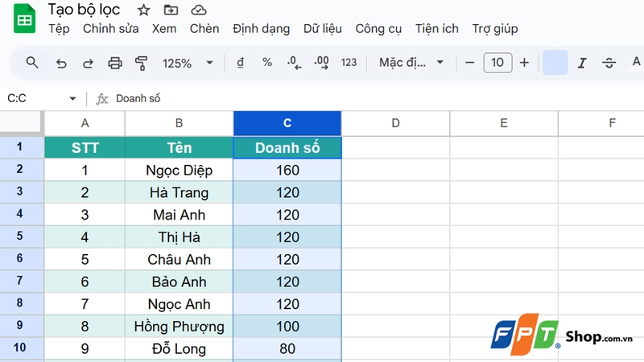Toggle bold formatting button
This screenshot has height=362, width=644.
pyautogui.click(x=555, y=63)
